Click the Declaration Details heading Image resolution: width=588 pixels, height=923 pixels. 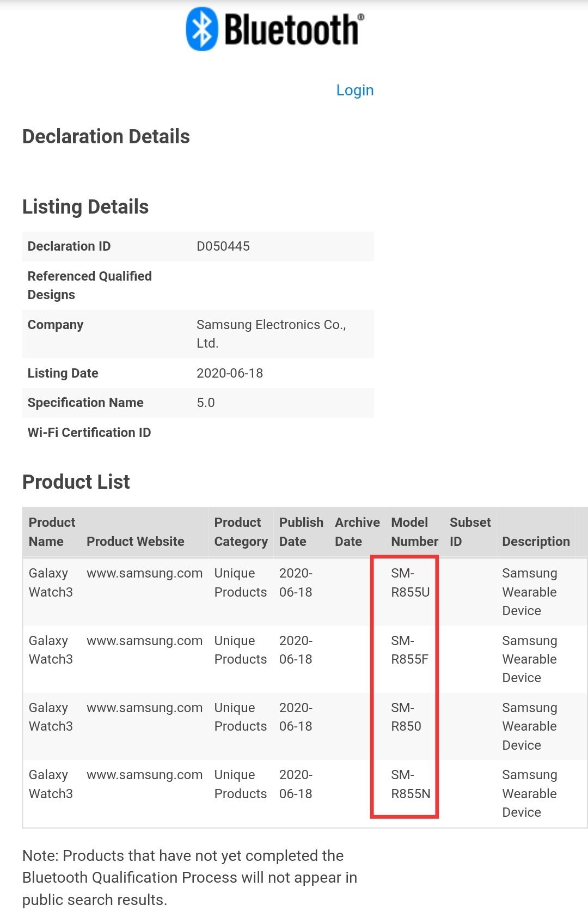106,137
